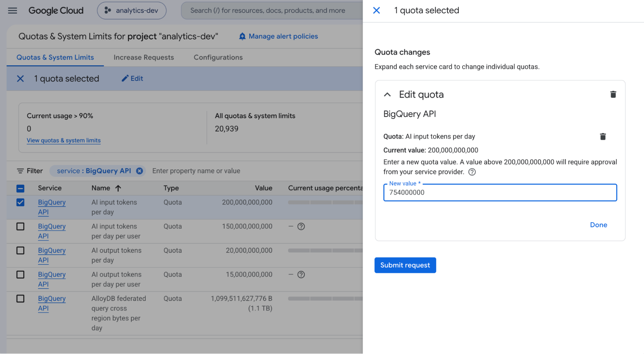The image size is (644, 354).
Task: Click Done in the Edit quota card
Action: [598, 225]
